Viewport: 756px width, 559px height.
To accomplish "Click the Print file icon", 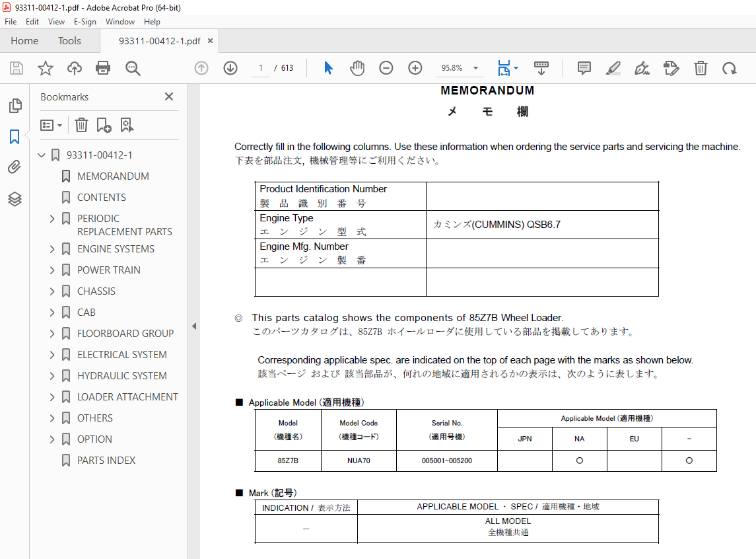I will (x=103, y=68).
